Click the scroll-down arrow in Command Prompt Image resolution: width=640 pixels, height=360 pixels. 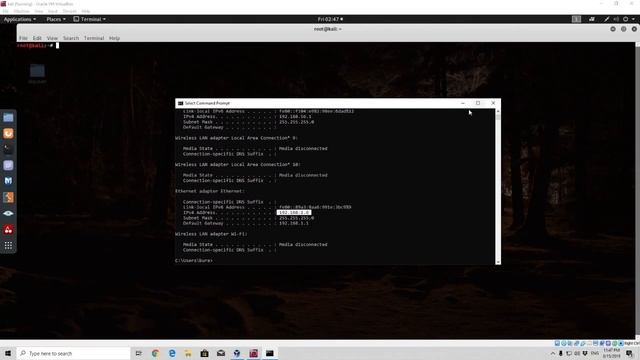click(x=498, y=262)
